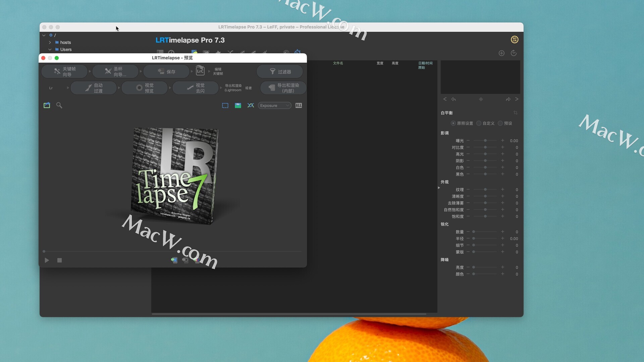Select the hosts folder in tree
The height and width of the screenshot is (362, 644).
click(65, 43)
